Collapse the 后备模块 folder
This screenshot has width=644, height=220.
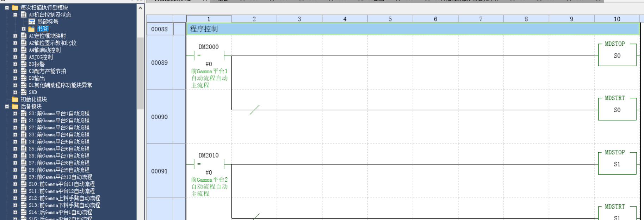7,106
